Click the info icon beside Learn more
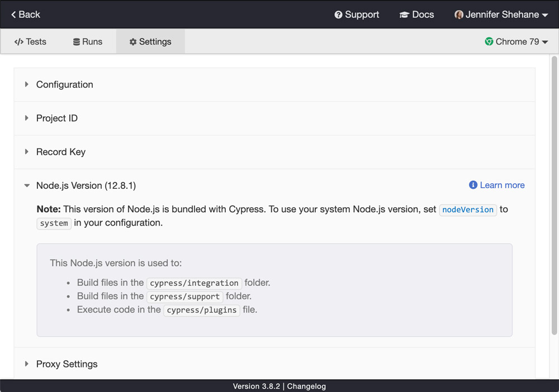Screen dimensions: 559x392 pos(473,184)
